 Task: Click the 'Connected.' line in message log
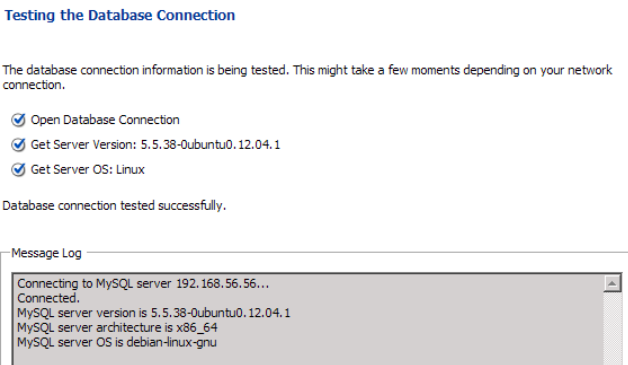[x=48, y=298]
